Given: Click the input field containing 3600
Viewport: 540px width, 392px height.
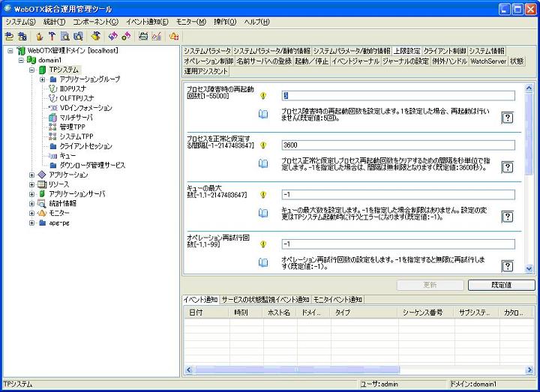Looking at the screenshot, I should tap(397, 145).
